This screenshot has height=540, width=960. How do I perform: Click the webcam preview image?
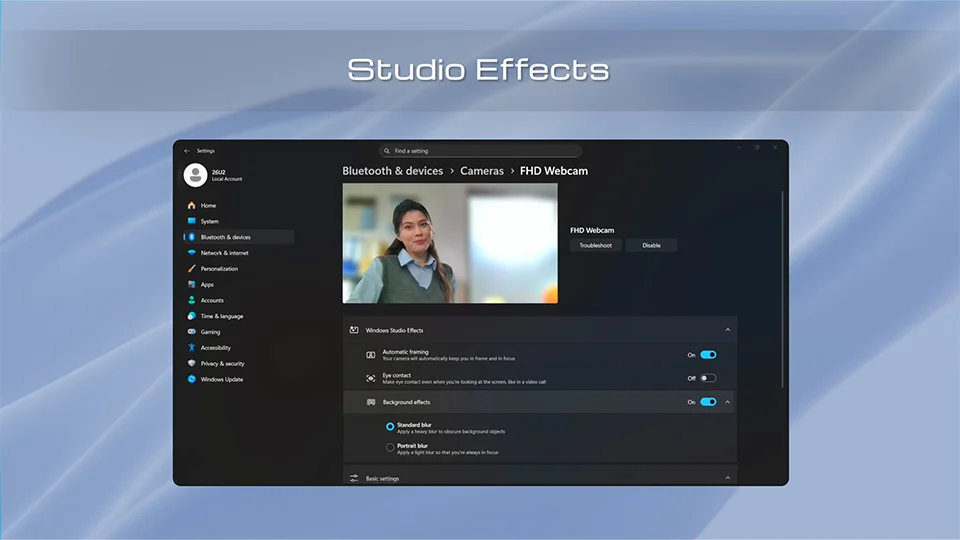(450, 243)
